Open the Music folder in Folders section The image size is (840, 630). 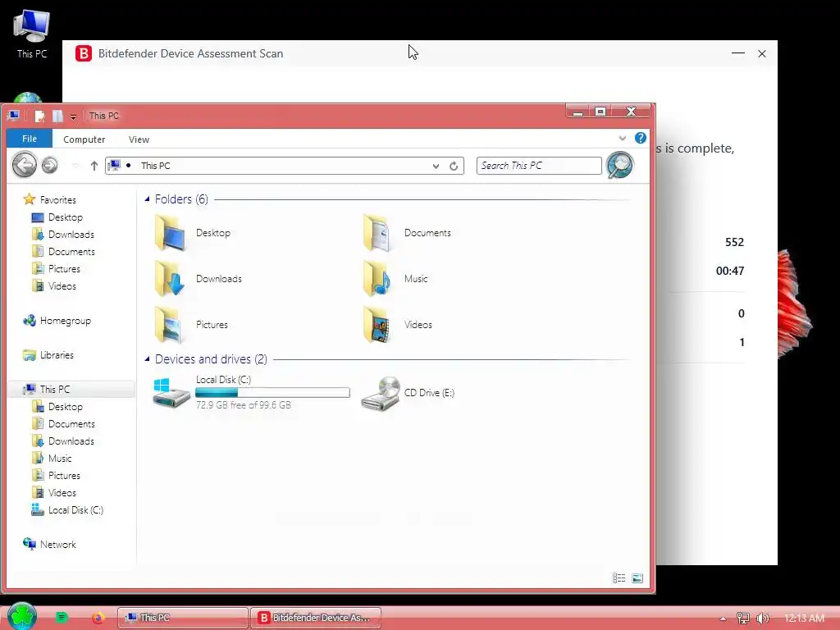click(x=395, y=279)
